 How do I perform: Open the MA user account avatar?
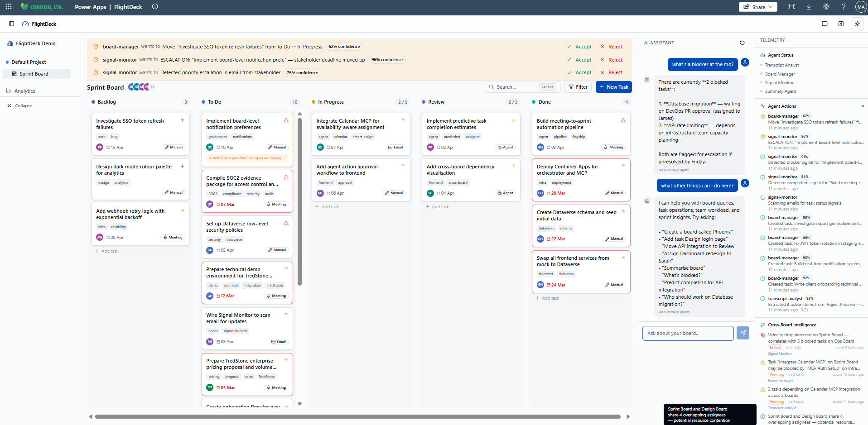861,7
